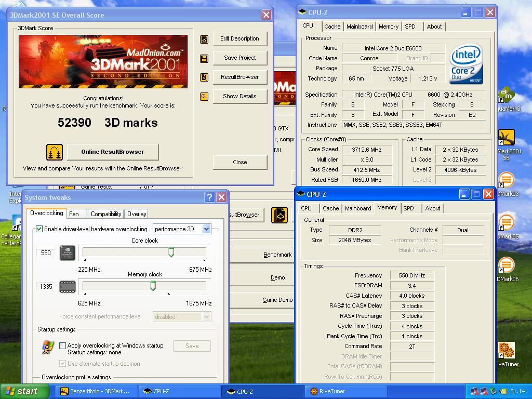Click the NVIDIA tray icon beside the clock
Viewport: 532px width, 399px height.
(x=503, y=392)
